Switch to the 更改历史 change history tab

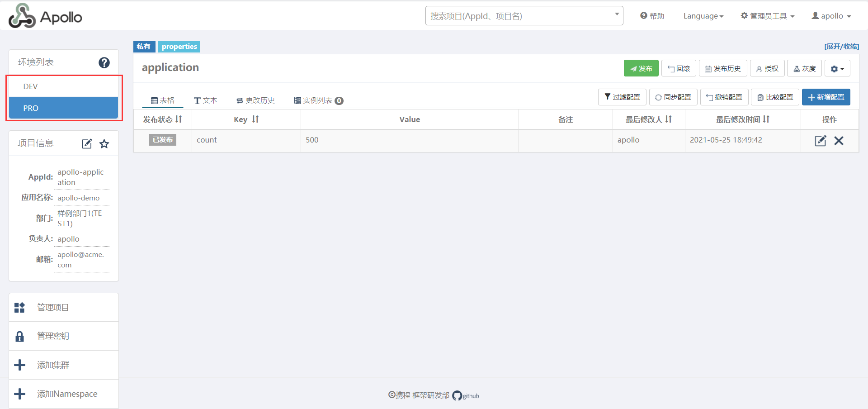256,100
